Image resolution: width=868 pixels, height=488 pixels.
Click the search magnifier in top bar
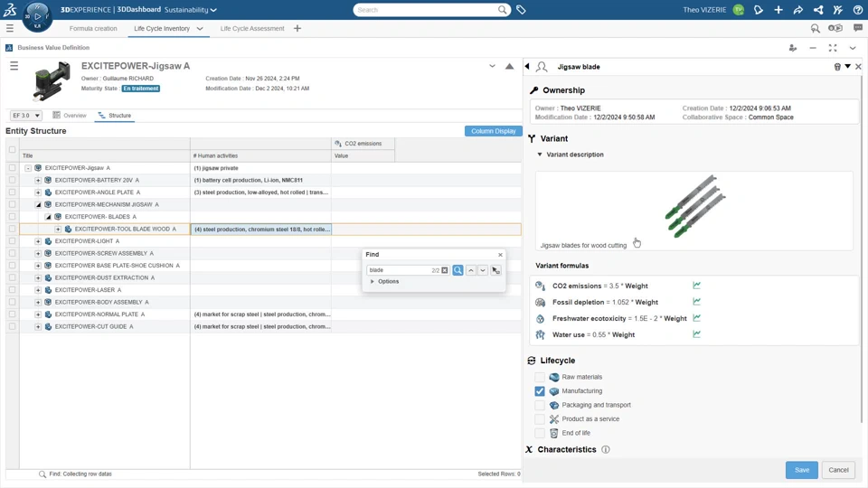[x=502, y=9]
